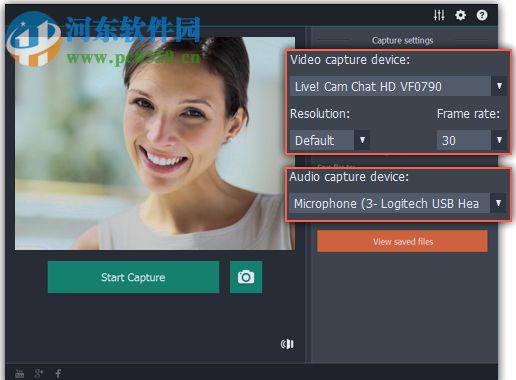Click the Capture settings heading
Screen dimensions: 516x380
click(402, 40)
